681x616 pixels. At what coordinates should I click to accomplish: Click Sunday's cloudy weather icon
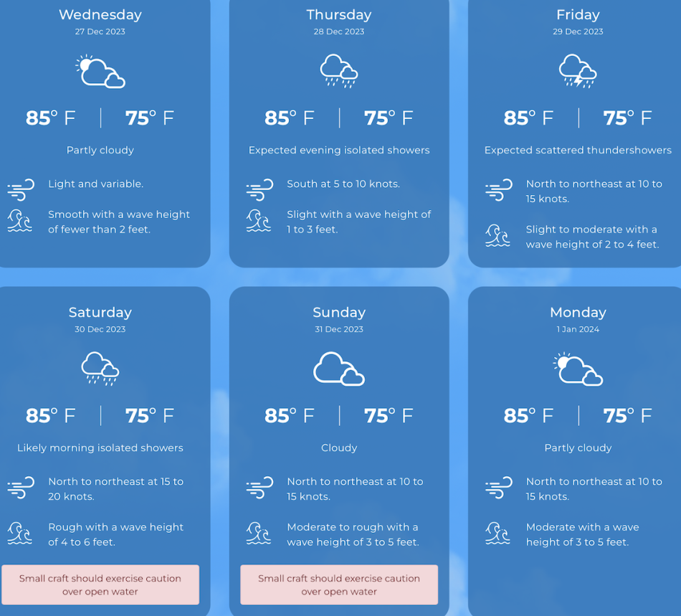[339, 369]
